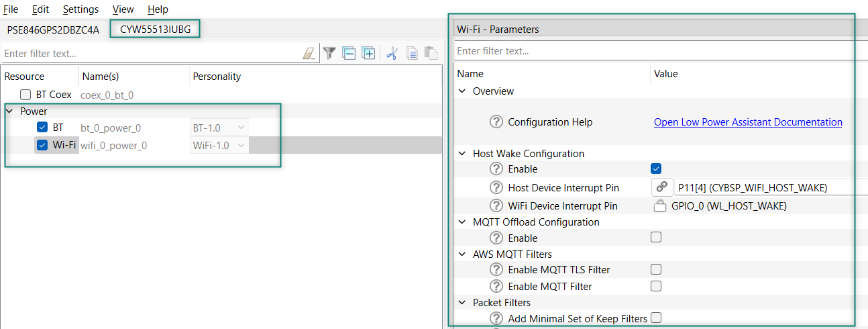Image resolution: width=868 pixels, height=329 pixels.
Task: Collapse the Power resource group
Action: tap(10, 111)
